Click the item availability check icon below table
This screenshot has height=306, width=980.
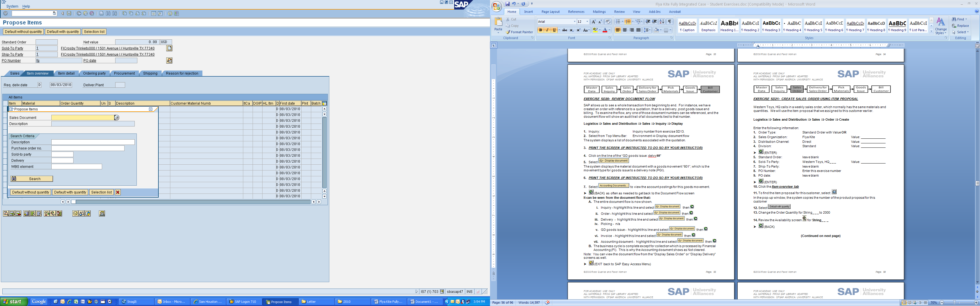coord(47,214)
